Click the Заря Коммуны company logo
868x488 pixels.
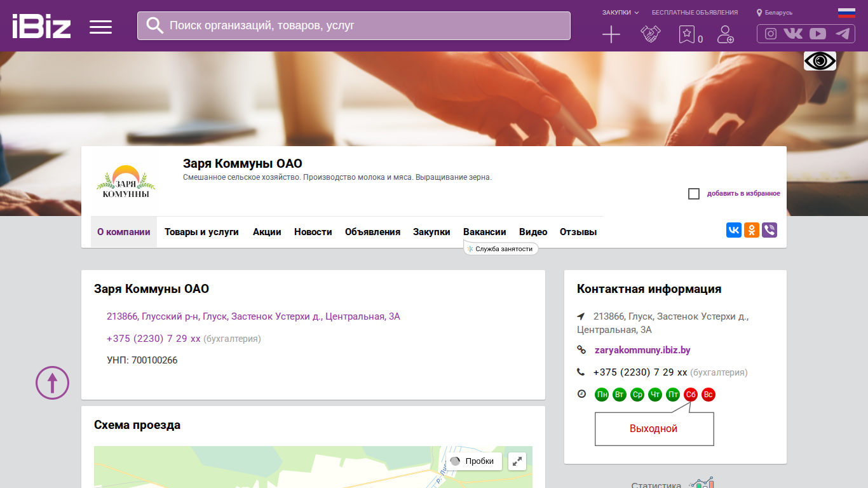pos(126,182)
